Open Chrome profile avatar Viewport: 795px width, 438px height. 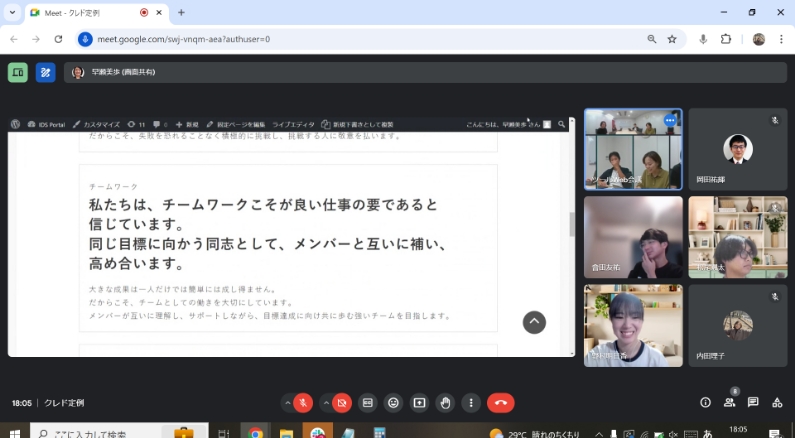[x=758, y=39]
